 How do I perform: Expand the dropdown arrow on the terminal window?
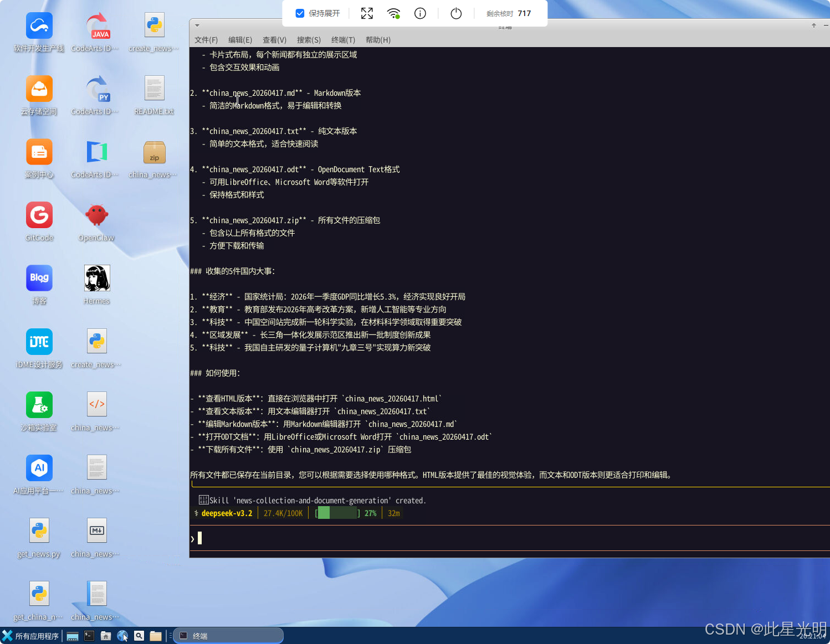coord(197,25)
